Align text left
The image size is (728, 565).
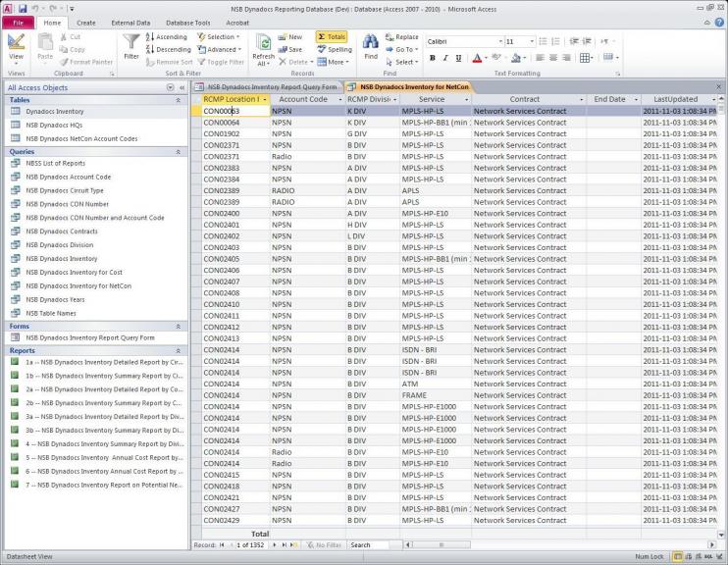coord(540,58)
